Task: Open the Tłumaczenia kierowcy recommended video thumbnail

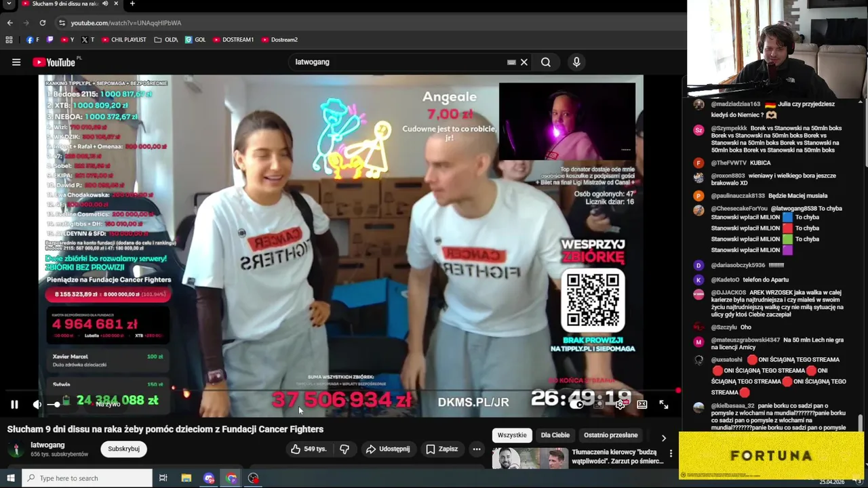Action: (530, 459)
